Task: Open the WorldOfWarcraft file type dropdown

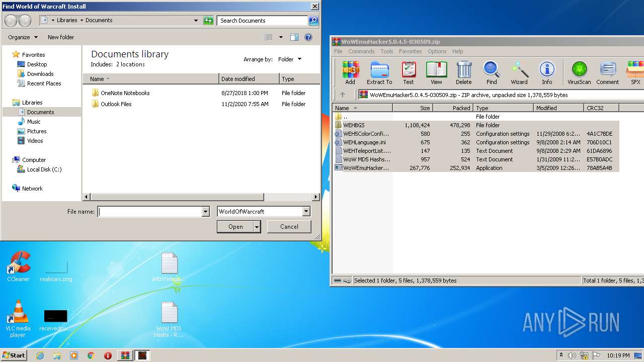Action: [x=306, y=212]
